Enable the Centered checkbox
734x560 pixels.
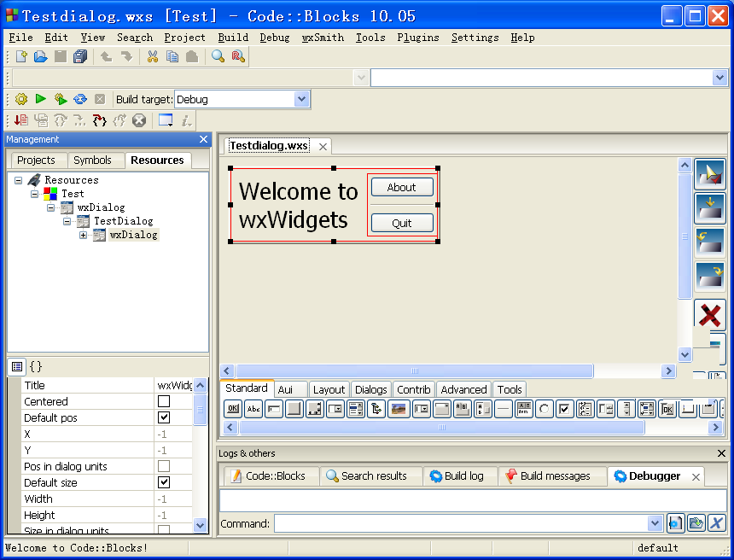pos(164,401)
